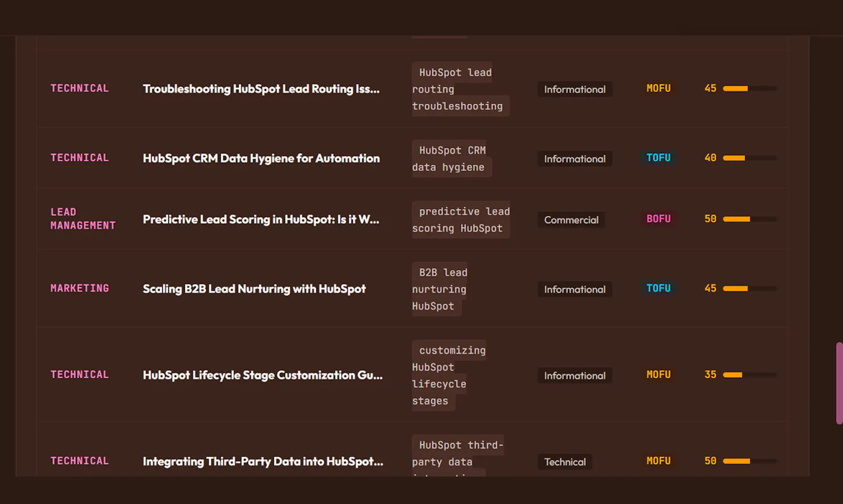Click score value 35
Viewport: 843px width, 504px height.
point(710,375)
